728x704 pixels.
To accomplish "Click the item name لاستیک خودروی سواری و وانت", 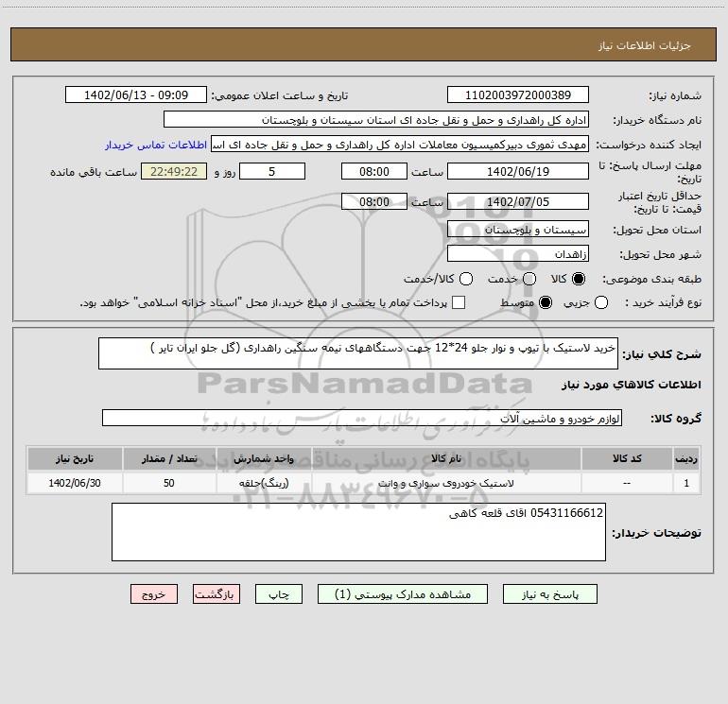I will point(446,483).
